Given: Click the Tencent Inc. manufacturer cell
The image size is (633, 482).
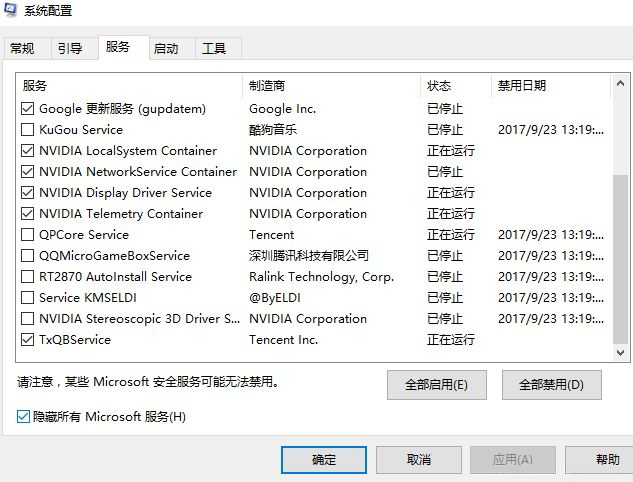Looking at the screenshot, I should (283, 339).
